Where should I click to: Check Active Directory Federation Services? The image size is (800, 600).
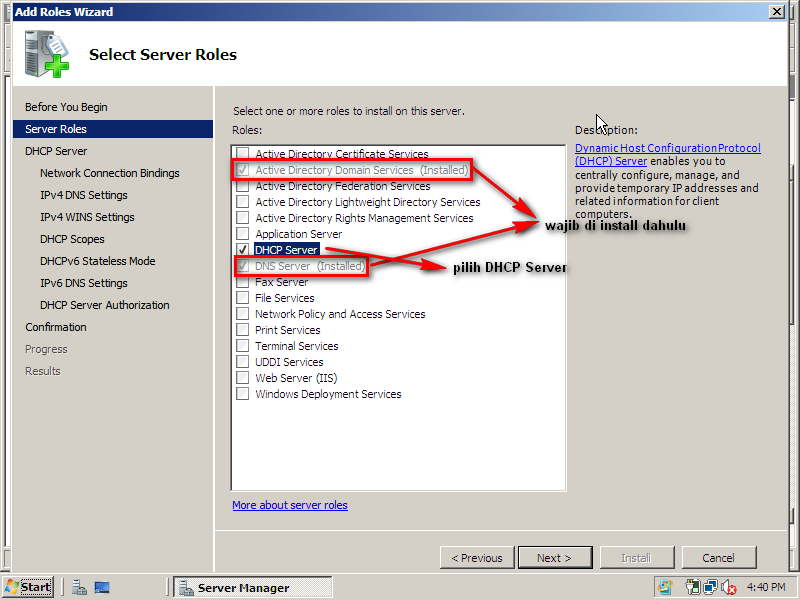(x=242, y=186)
